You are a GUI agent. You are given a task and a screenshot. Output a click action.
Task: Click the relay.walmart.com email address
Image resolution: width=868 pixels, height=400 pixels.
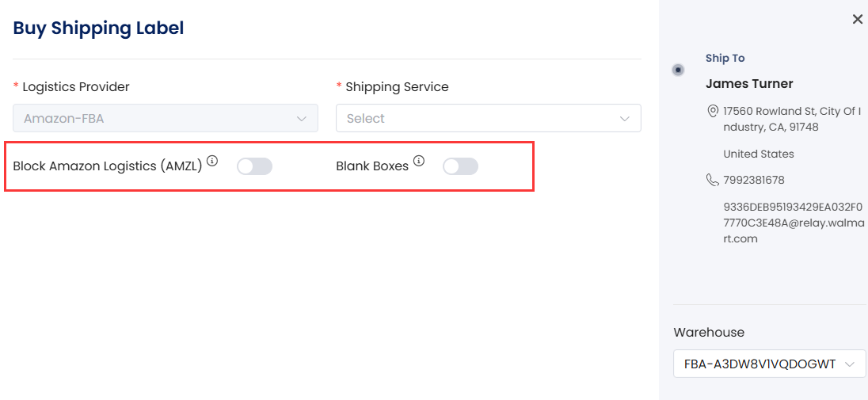(x=794, y=223)
